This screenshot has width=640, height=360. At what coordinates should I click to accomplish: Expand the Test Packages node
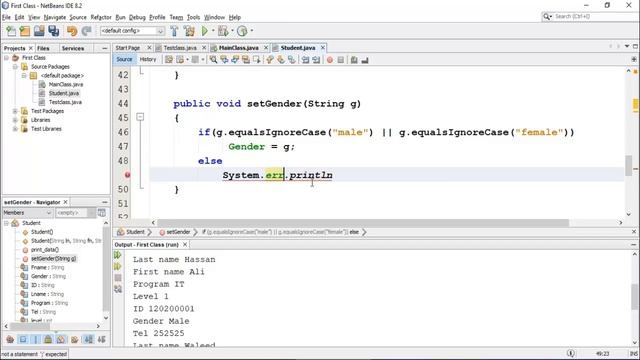pyautogui.click(x=15, y=111)
